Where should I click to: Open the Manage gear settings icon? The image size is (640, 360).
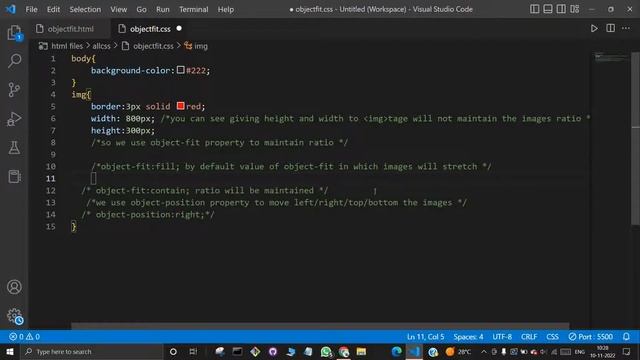coord(14,316)
